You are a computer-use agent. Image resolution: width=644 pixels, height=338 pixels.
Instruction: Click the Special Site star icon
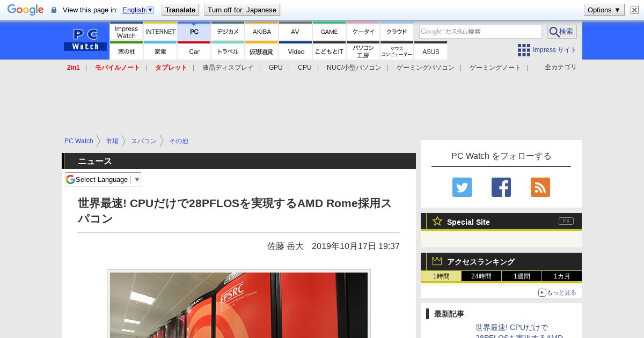[x=437, y=221]
